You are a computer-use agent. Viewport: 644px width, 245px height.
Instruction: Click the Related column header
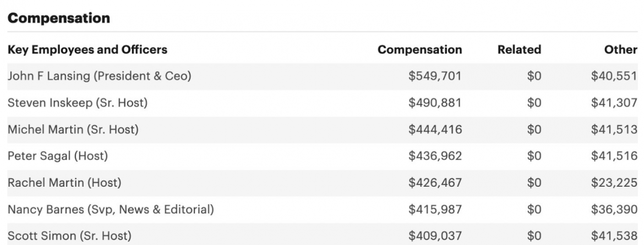(x=519, y=50)
